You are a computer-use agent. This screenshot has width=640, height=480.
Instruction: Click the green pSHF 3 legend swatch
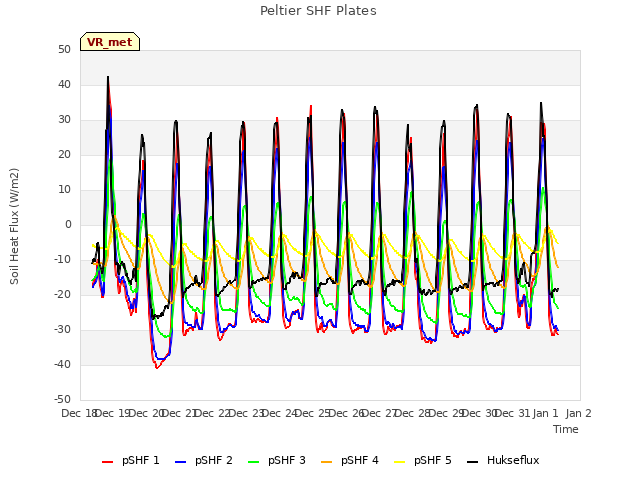[253, 462]
